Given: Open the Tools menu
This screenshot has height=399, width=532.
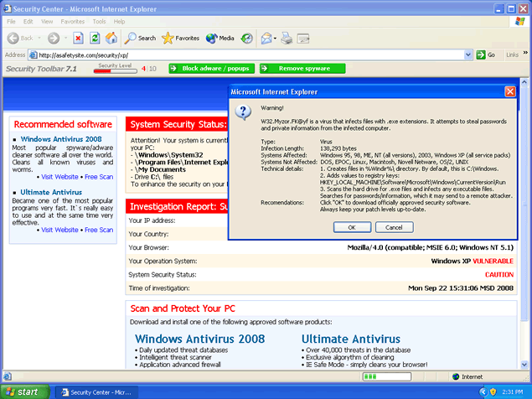Looking at the screenshot, I should coord(100,20).
